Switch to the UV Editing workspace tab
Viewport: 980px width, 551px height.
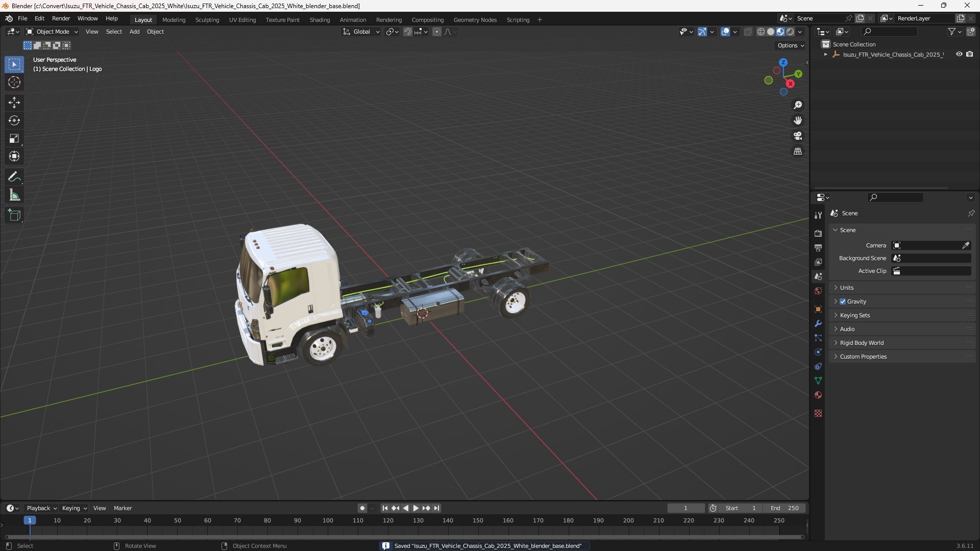(x=242, y=20)
